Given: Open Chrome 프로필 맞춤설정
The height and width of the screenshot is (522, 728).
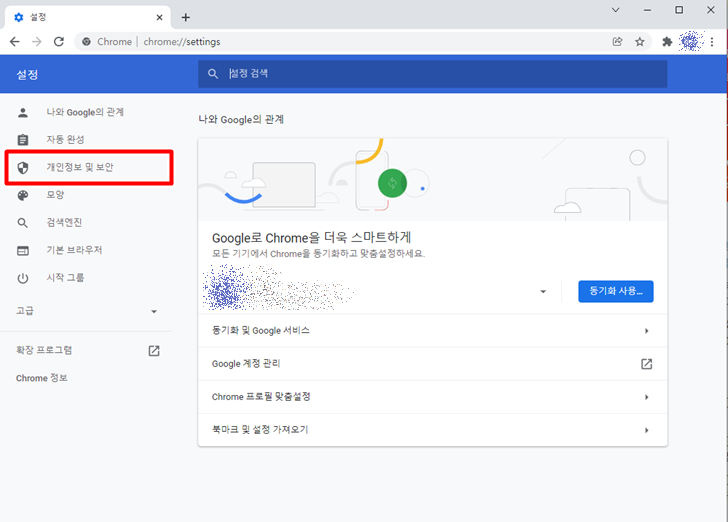Looking at the screenshot, I should click(433, 397).
